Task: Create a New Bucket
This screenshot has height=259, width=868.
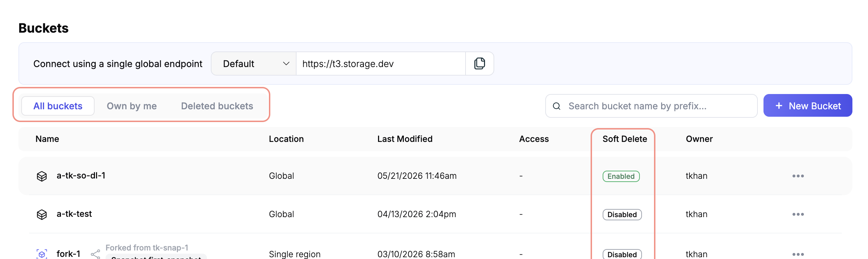Action: tap(808, 105)
